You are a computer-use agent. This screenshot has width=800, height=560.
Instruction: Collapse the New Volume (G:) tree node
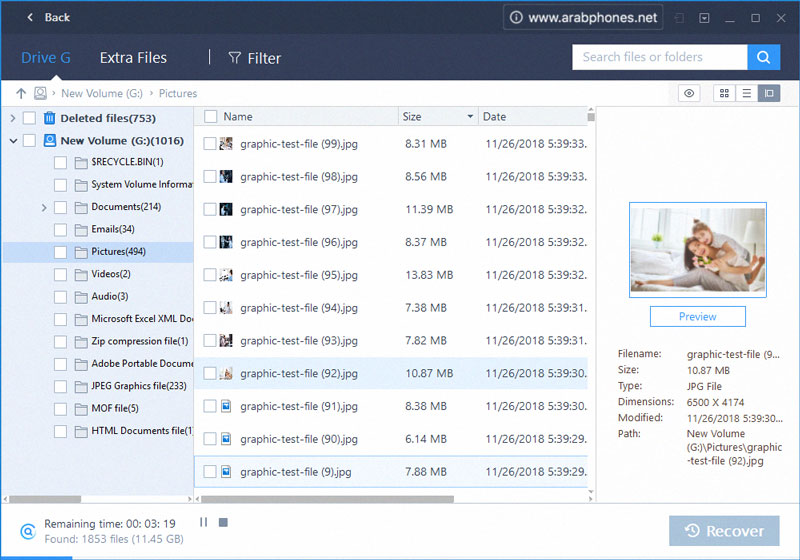click(x=13, y=141)
